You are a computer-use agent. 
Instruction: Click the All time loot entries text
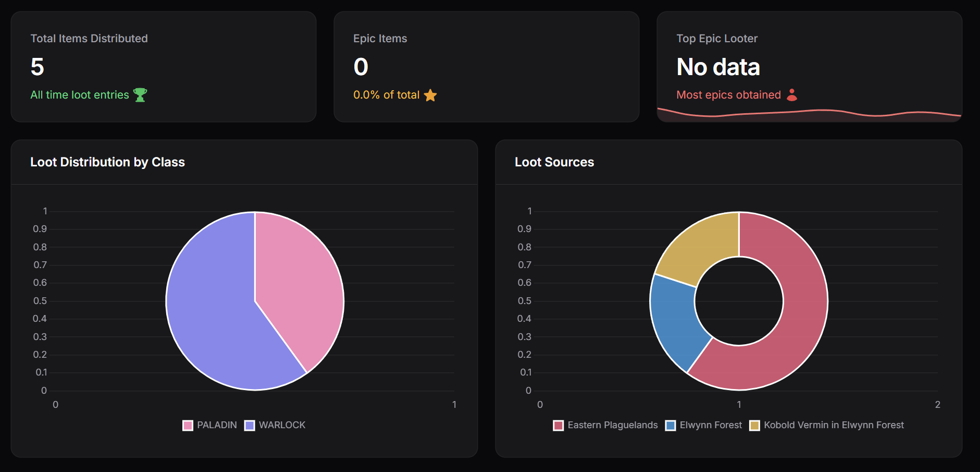click(80, 95)
